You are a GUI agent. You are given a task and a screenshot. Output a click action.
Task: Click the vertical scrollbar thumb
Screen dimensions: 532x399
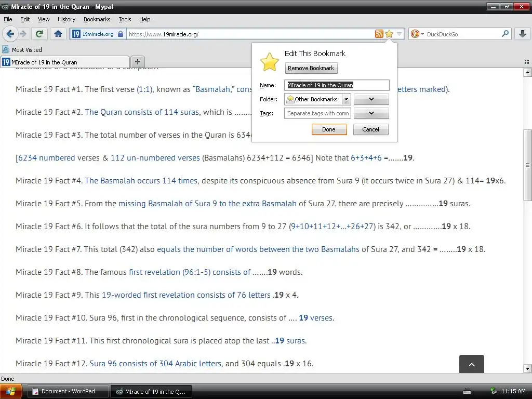click(528, 165)
